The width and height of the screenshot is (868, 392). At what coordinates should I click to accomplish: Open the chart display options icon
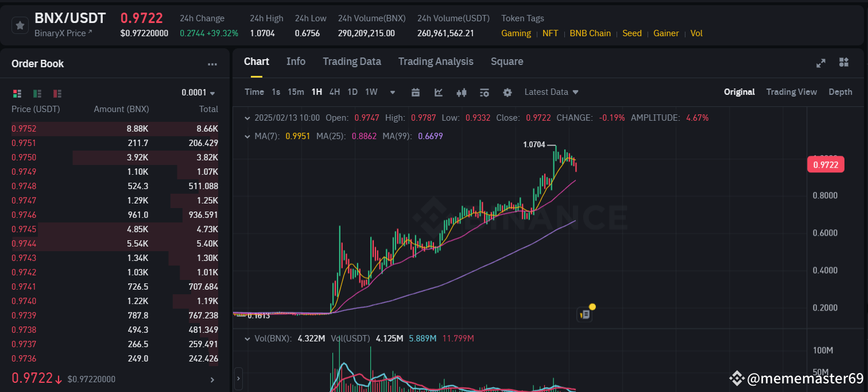pyautogui.click(x=484, y=92)
